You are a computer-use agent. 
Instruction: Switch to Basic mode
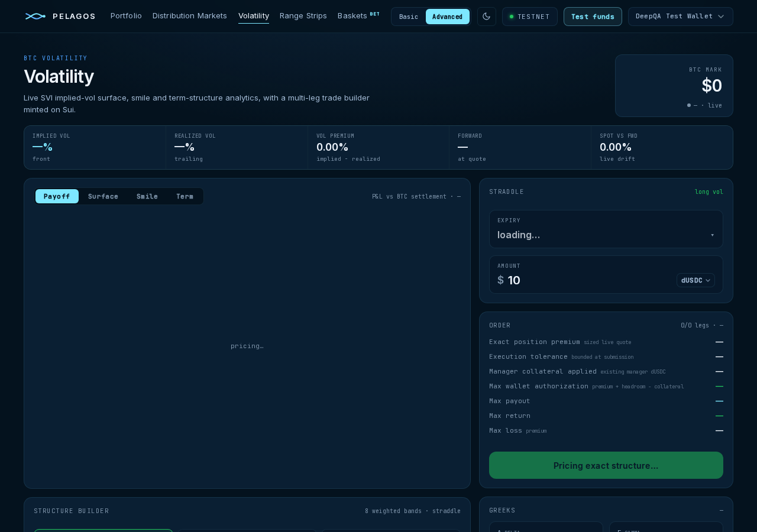coord(409,17)
